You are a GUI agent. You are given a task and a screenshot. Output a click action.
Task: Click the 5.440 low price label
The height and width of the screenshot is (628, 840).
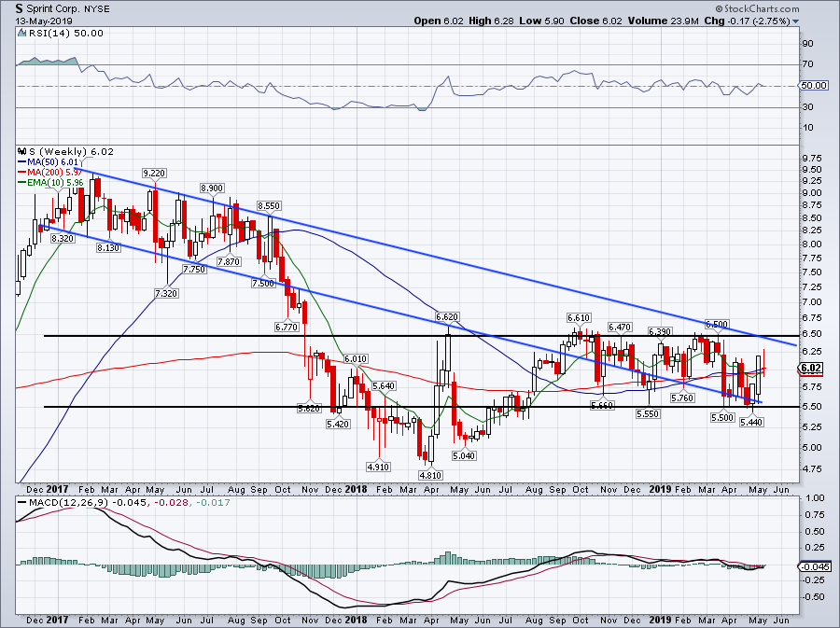[x=751, y=423]
